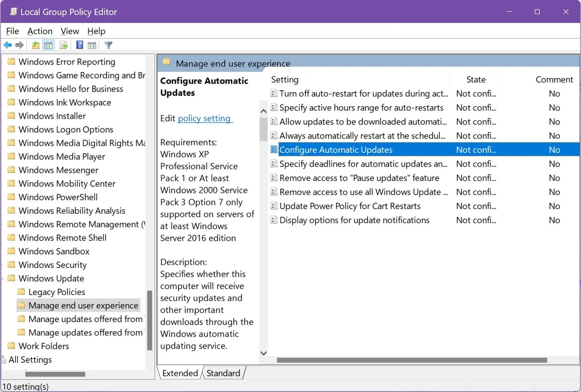Screen dimensions: 581x392
Task: Click the 10 setting(s) status bar text
Action: (25, 387)
